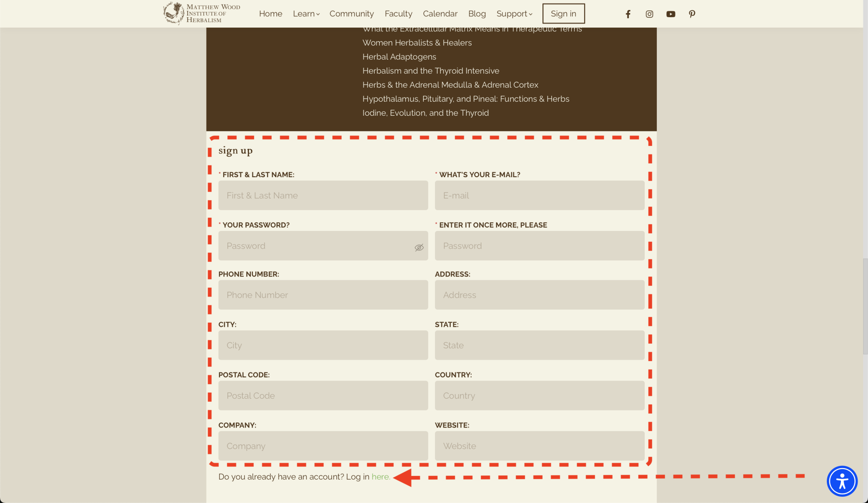Screen dimensions: 868x503
Task: Focus the Your Password field
Action: (323, 246)
